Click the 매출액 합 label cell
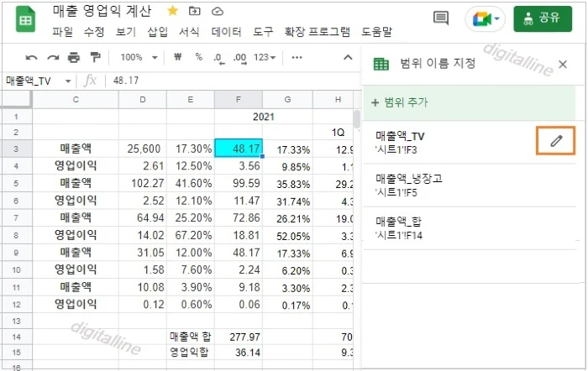The image size is (588, 371). (x=191, y=337)
